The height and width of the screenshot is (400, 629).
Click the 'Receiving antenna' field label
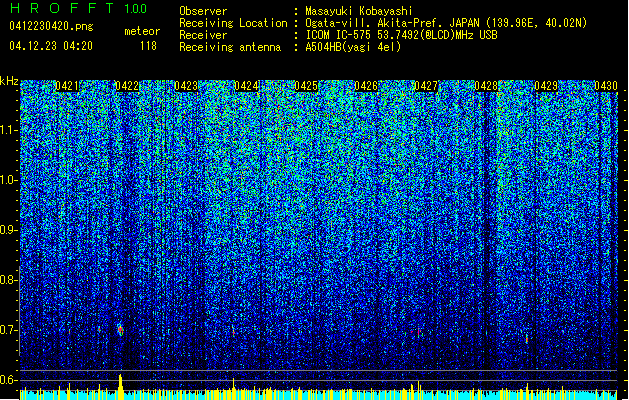[x=230, y=47]
